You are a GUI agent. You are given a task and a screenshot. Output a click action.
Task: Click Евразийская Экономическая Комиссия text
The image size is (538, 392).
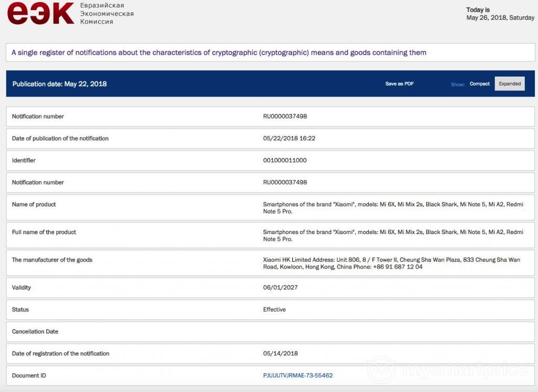point(107,14)
